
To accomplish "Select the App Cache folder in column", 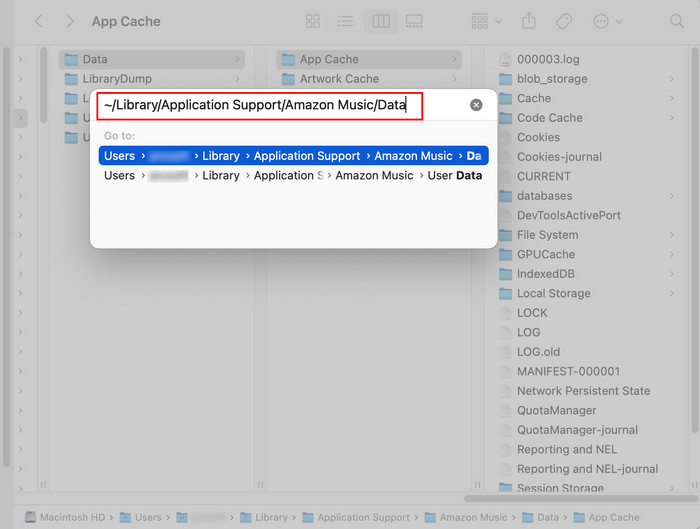I will (x=369, y=59).
